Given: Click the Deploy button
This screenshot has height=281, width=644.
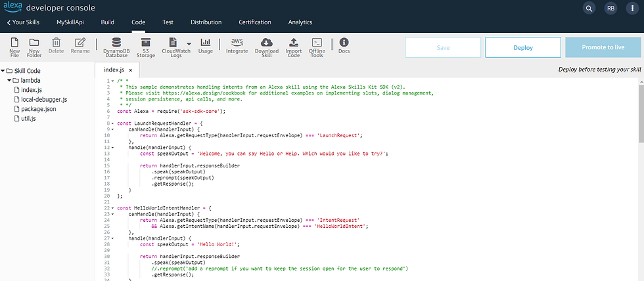Looking at the screenshot, I should (x=523, y=47).
